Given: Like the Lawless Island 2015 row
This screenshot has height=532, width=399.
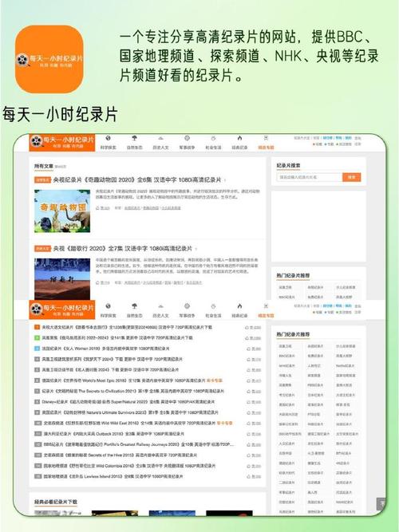Looking at the screenshot, I should click(254, 477).
